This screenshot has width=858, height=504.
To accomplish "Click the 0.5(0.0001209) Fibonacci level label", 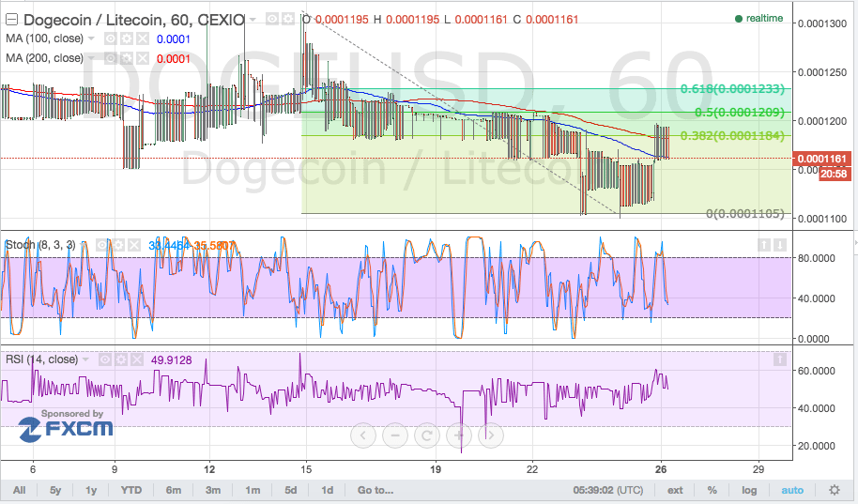I will [x=740, y=113].
